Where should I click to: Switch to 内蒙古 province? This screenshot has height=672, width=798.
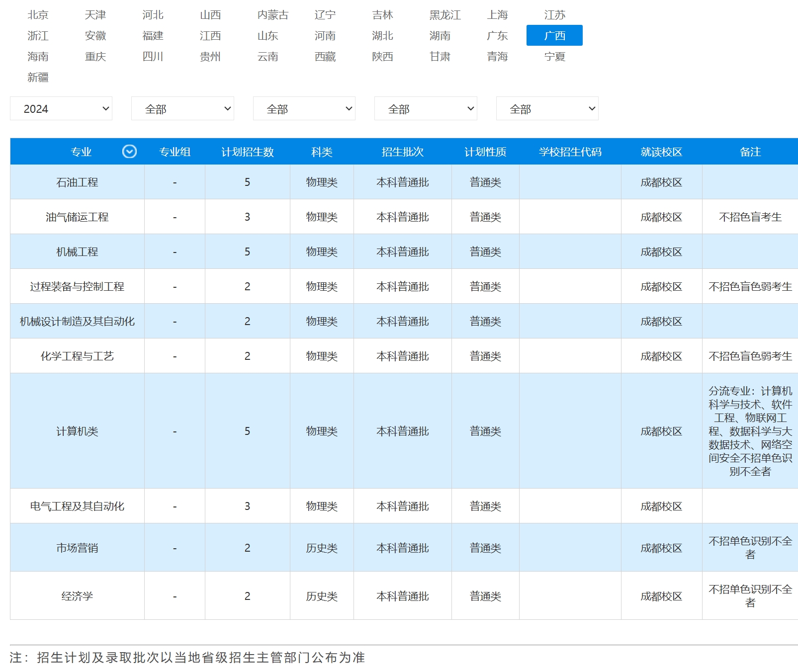(272, 15)
